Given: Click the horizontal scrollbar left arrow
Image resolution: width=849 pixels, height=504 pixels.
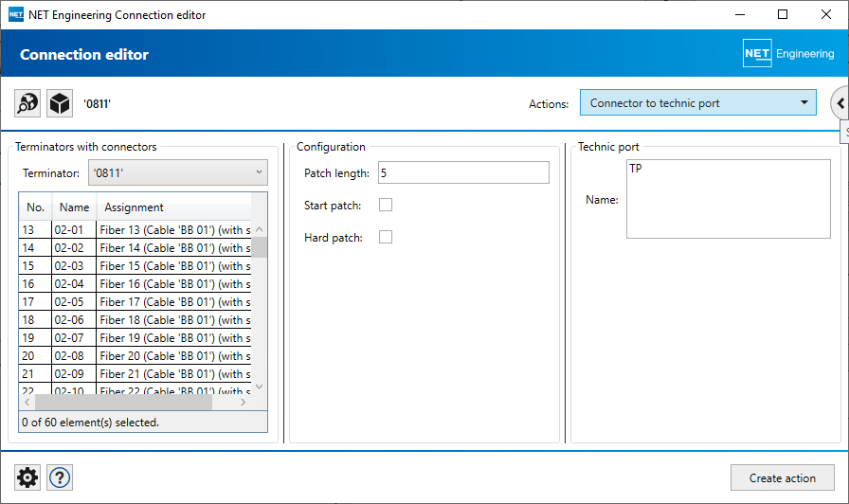Looking at the screenshot, I should click(27, 403).
